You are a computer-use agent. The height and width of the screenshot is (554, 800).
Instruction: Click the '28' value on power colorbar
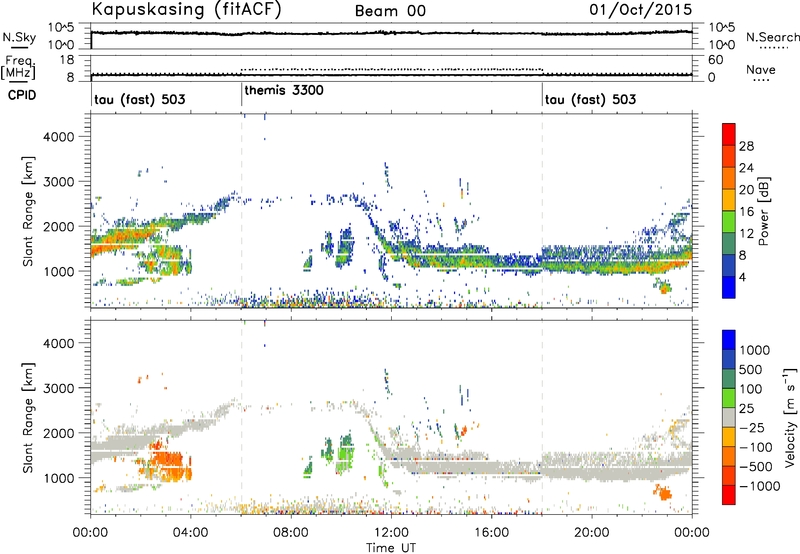pos(746,146)
